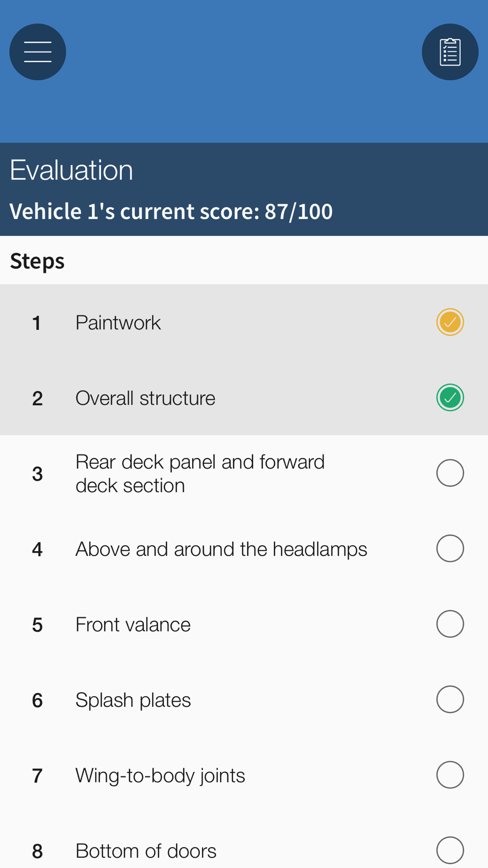Mark Splash plates step circle
The width and height of the screenshot is (488, 868).
pyautogui.click(x=450, y=700)
